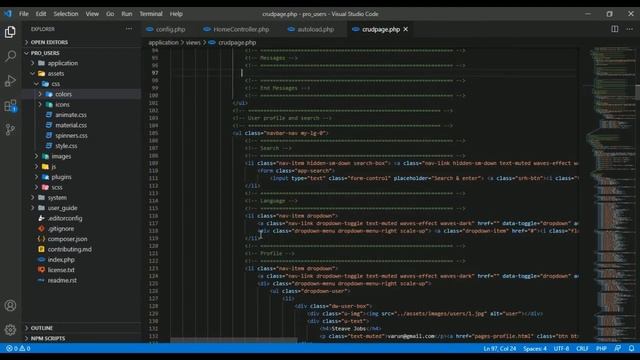640x360 pixels.
Task: Click Ln 97, Col 24 status item
Action: tap(500, 348)
